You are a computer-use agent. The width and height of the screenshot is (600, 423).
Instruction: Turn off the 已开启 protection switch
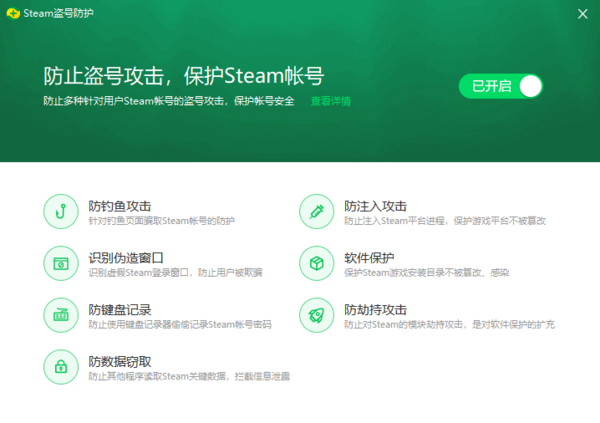(501, 86)
